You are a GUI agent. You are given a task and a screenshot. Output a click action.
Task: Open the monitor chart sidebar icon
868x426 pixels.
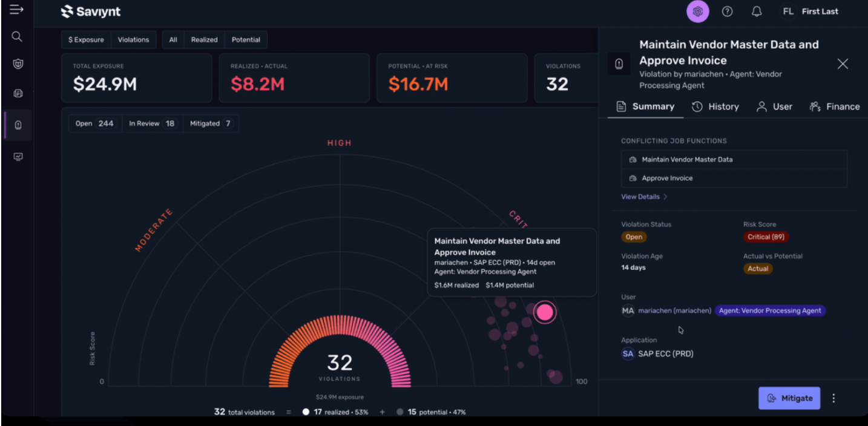click(x=18, y=157)
